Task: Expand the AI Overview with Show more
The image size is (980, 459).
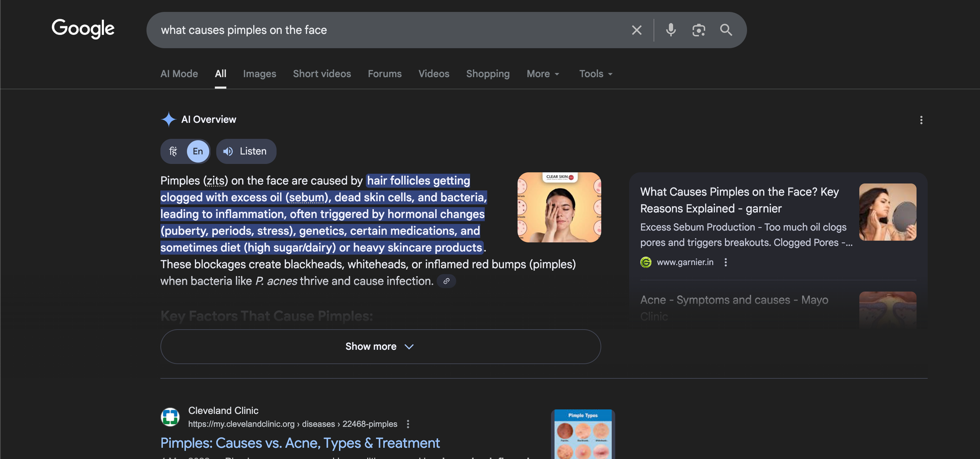Action: tap(380, 346)
